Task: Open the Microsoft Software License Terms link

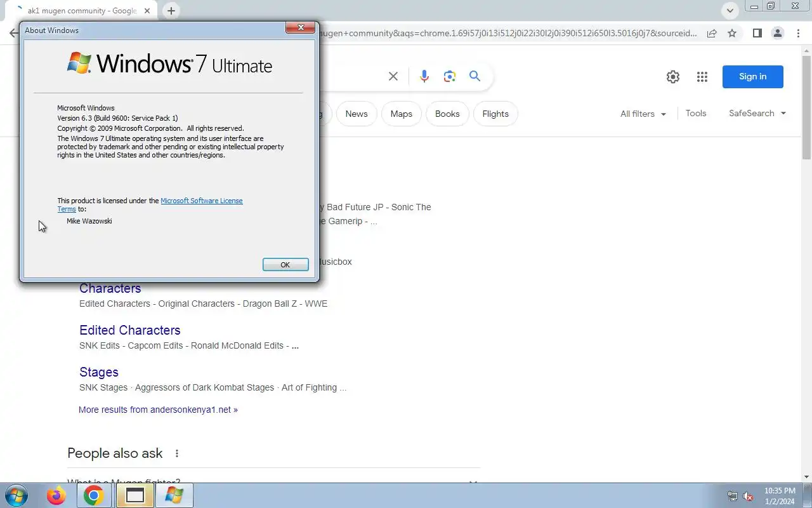Action: click(201, 201)
